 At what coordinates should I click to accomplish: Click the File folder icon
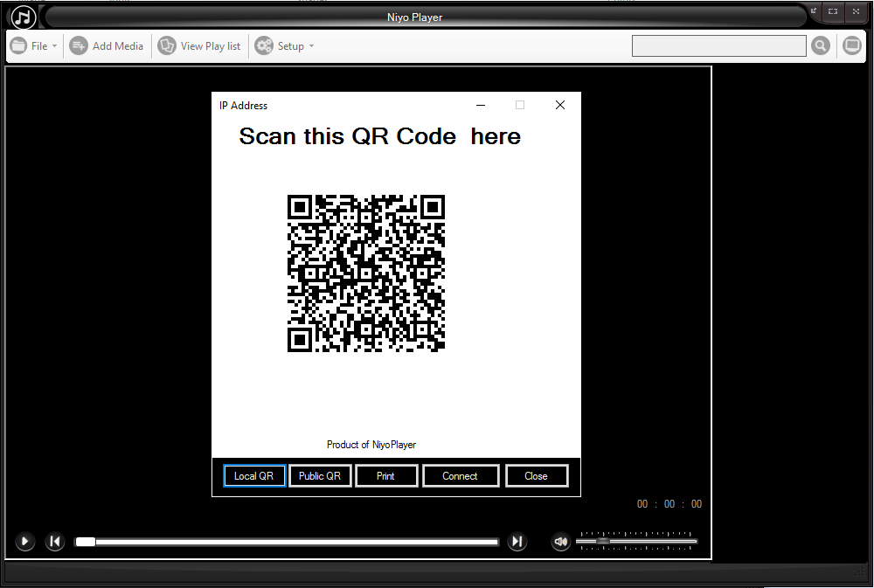pos(18,45)
